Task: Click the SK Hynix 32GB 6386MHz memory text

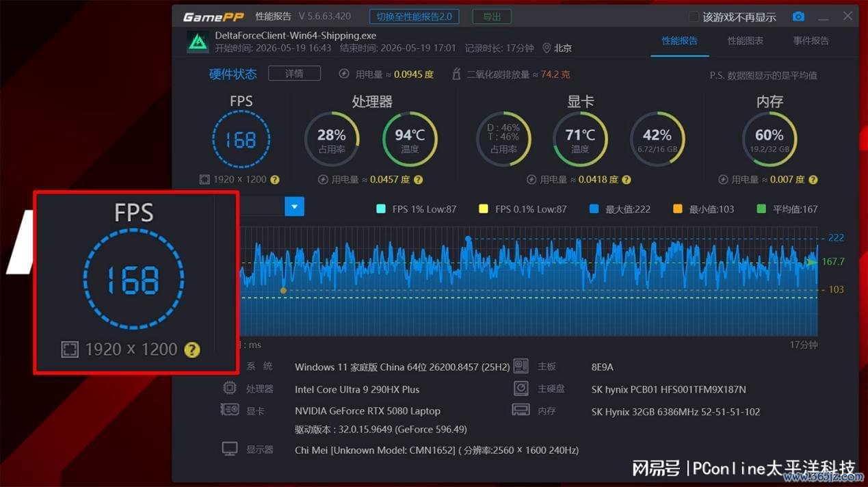Action: point(676,412)
